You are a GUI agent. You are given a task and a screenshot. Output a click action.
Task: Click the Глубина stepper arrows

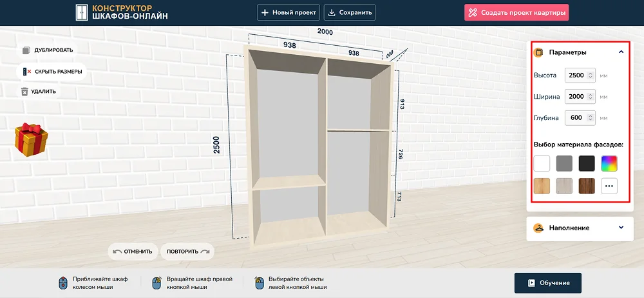590,118
